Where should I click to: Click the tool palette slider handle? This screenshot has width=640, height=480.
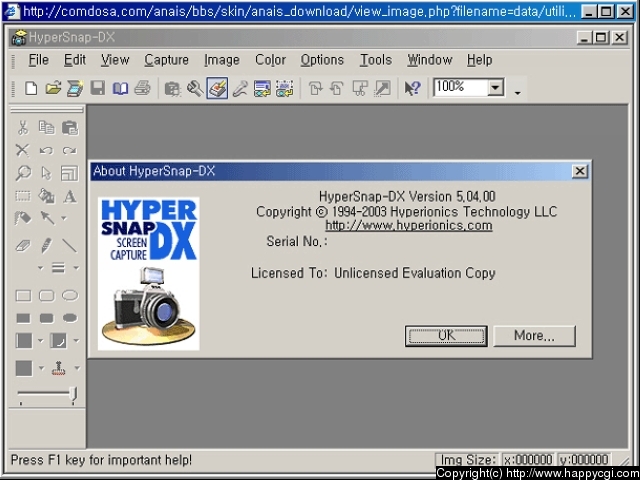[73, 394]
